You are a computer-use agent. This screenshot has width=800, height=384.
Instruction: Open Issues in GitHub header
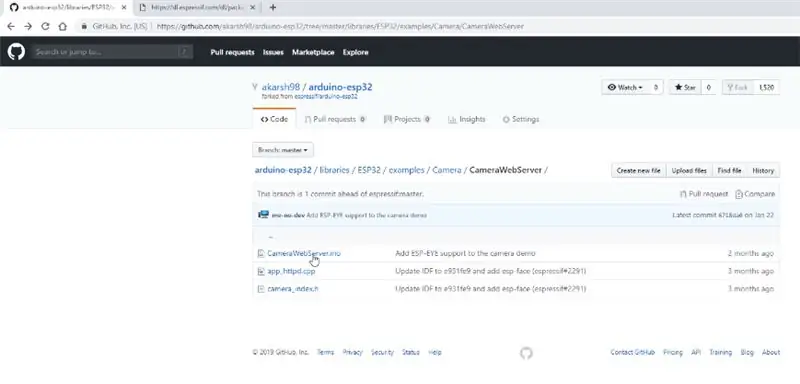click(273, 52)
